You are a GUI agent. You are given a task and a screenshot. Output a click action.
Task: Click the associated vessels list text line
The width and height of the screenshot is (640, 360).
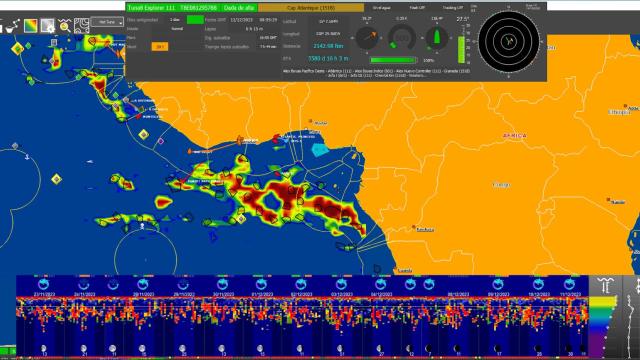(x=376, y=73)
